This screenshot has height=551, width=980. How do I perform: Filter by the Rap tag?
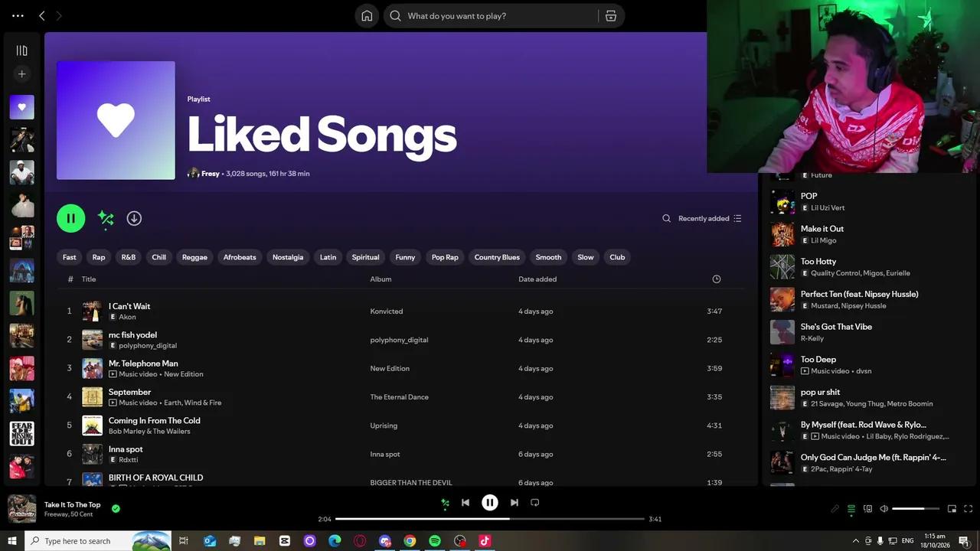tap(99, 257)
